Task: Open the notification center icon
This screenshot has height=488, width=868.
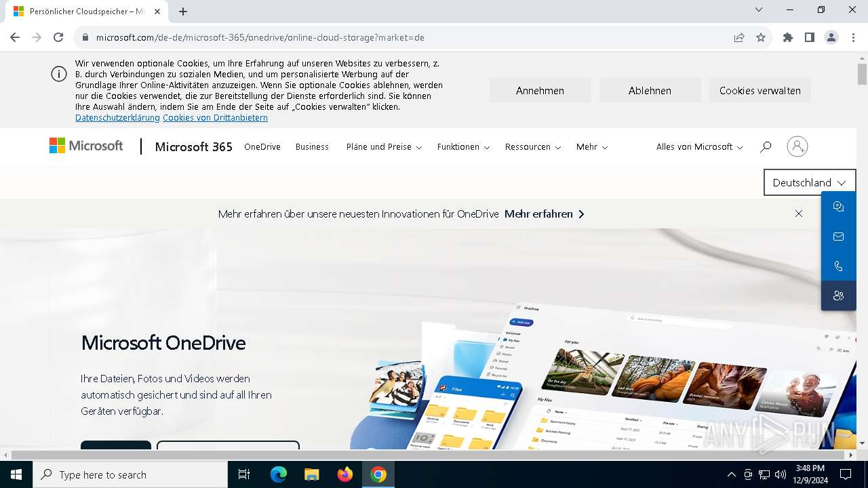Action: coord(846,474)
